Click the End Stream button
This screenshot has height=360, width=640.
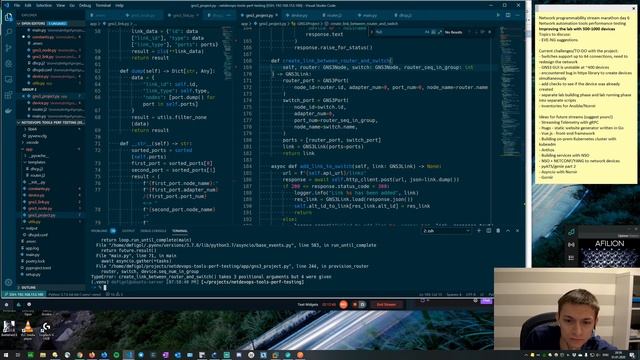[386, 304]
